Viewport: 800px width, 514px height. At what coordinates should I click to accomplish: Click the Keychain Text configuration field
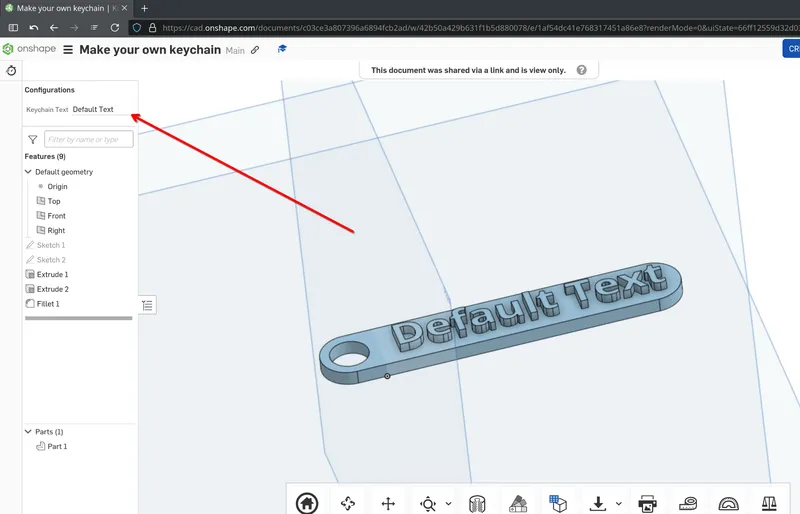pyautogui.click(x=101, y=110)
